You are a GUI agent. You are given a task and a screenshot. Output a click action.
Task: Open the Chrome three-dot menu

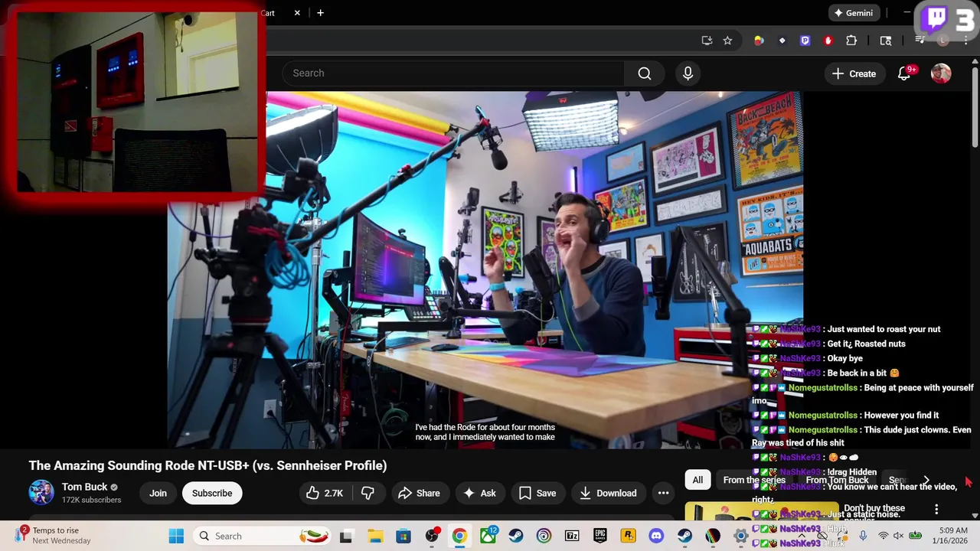coord(966,41)
